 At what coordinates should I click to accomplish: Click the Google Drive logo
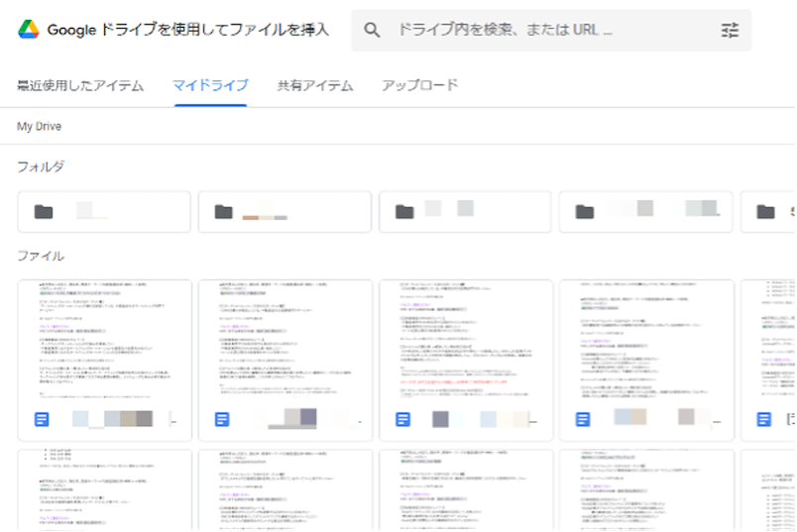[29, 30]
